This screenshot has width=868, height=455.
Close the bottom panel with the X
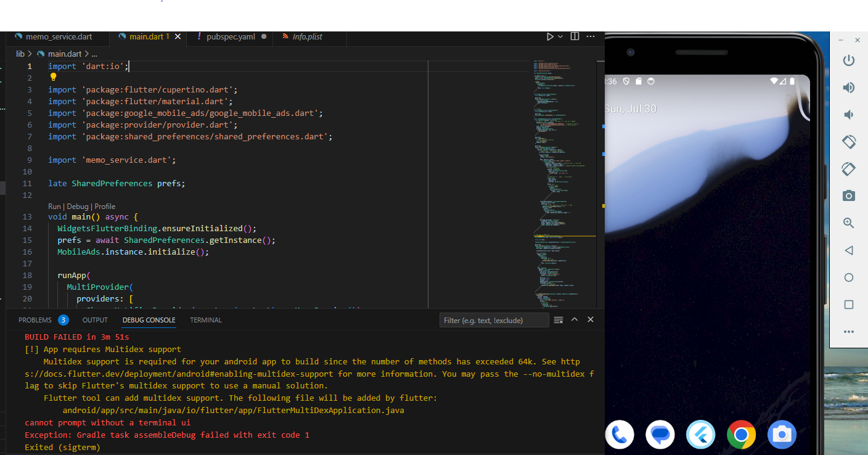(x=591, y=319)
